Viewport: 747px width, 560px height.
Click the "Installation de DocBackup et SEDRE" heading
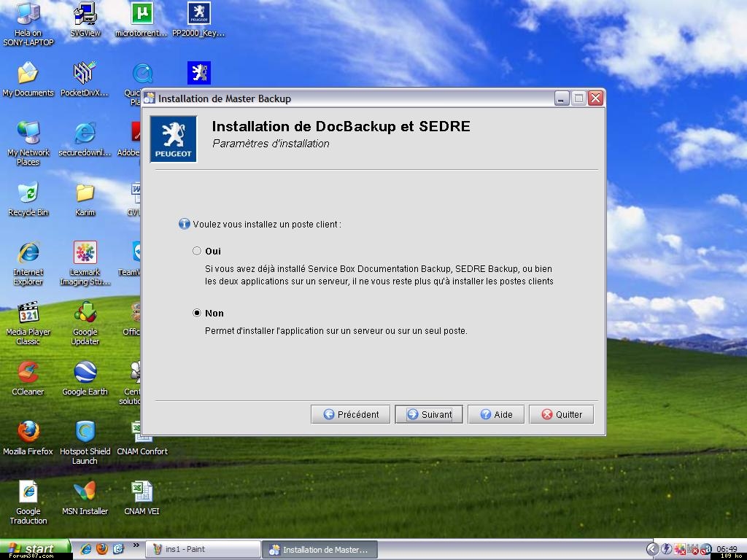click(341, 126)
